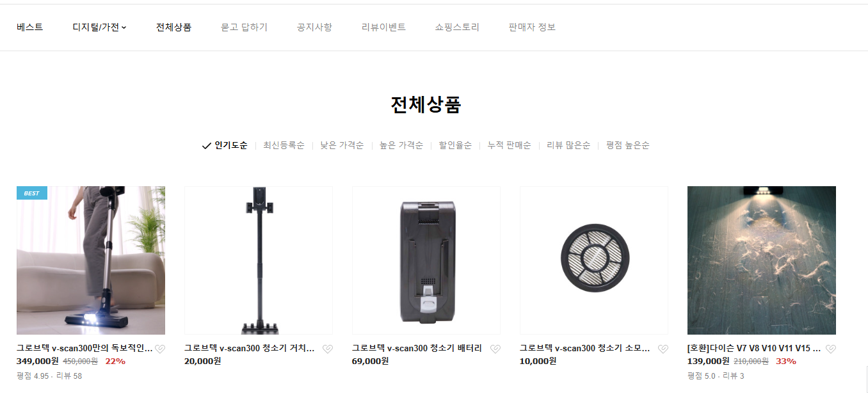Toggle wishlist heart for Dyson compatible item
Viewport: 868px width, 405px height.
tap(831, 349)
